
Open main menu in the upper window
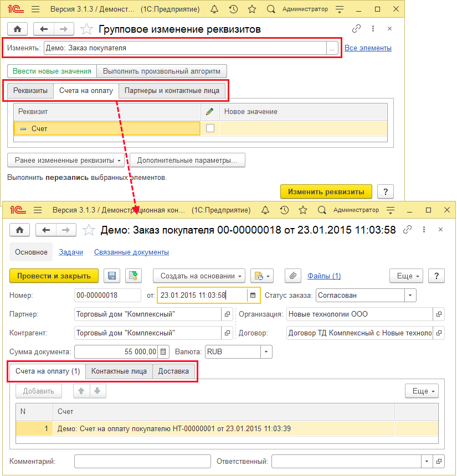click(x=35, y=9)
